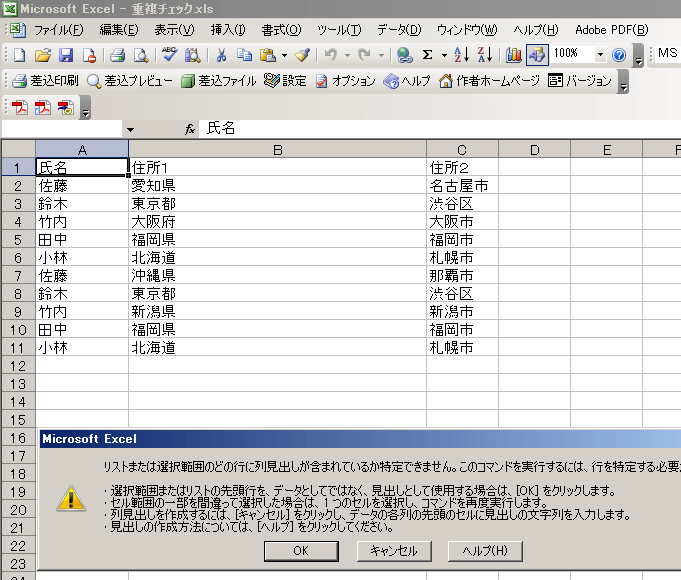Open the 書式(O) menu

coord(281,30)
